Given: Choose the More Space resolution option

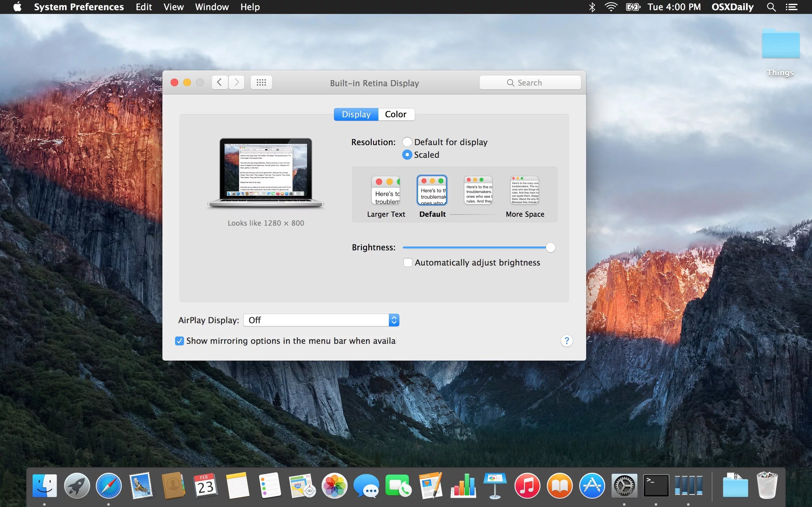Looking at the screenshot, I should (524, 190).
